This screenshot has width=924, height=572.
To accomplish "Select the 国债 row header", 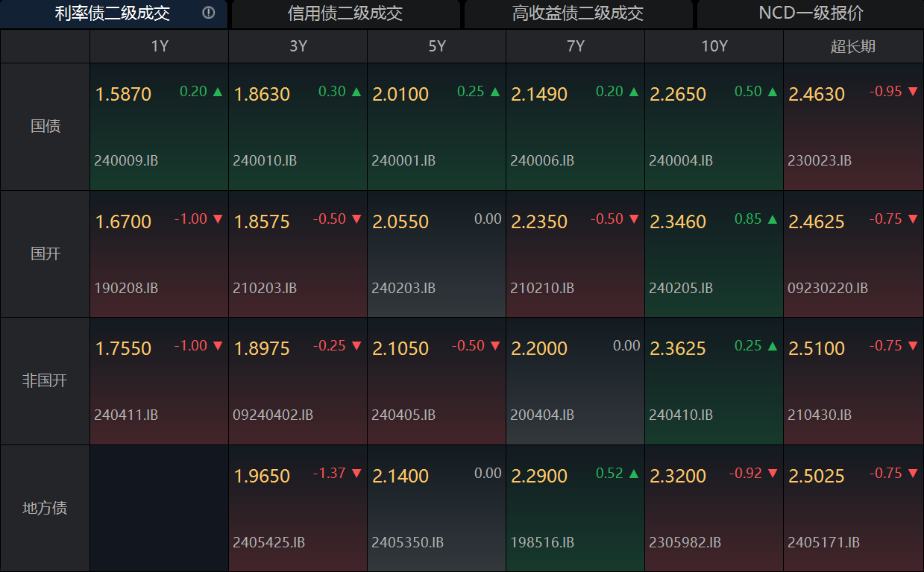I will [45, 126].
